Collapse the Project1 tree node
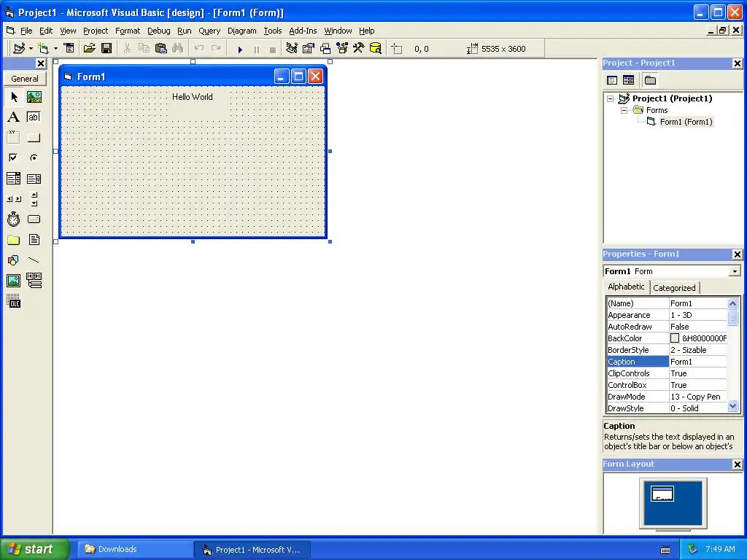This screenshot has height=560, width=747. (611, 99)
